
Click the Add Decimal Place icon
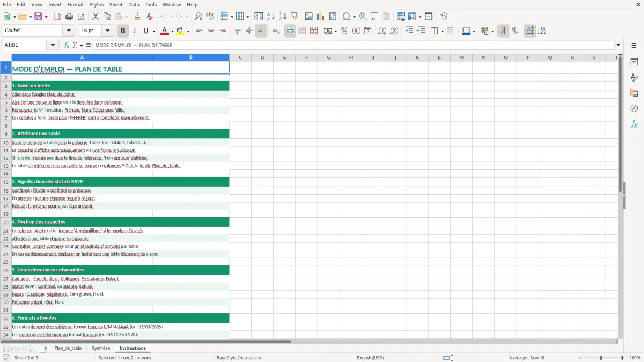382,31
